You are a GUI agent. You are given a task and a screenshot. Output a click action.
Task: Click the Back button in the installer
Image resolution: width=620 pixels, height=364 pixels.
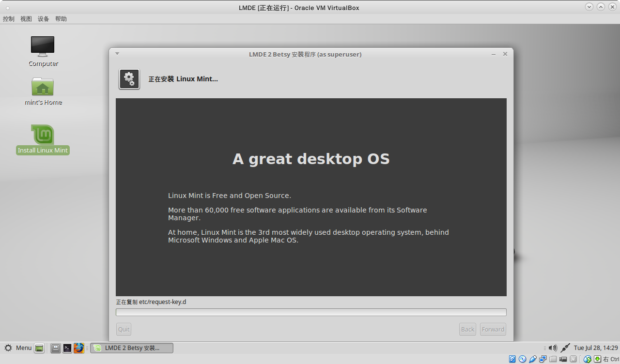[467, 329]
